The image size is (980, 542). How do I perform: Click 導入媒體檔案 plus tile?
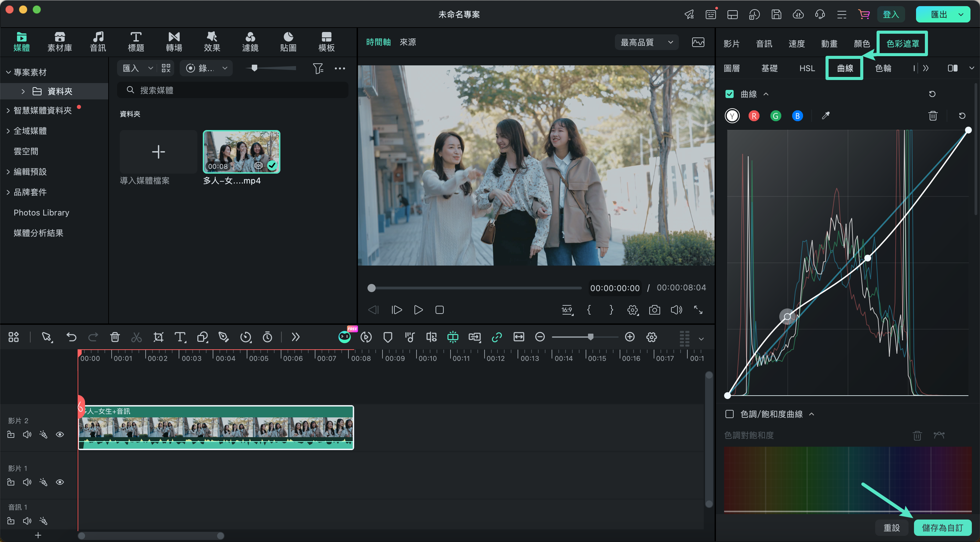click(158, 152)
